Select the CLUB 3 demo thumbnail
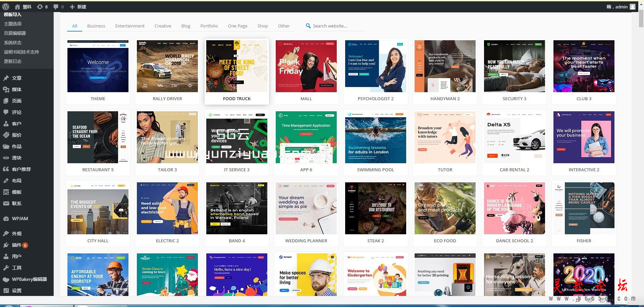 coord(584,66)
